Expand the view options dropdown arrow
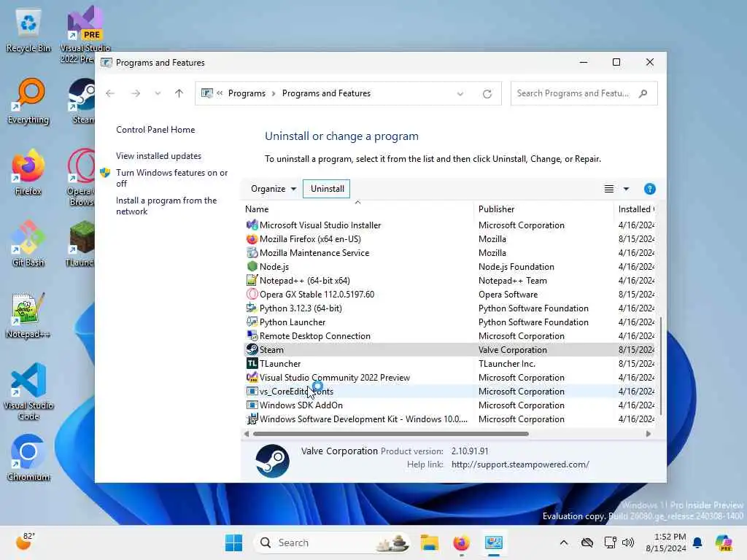747x560 pixels. click(x=626, y=189)
